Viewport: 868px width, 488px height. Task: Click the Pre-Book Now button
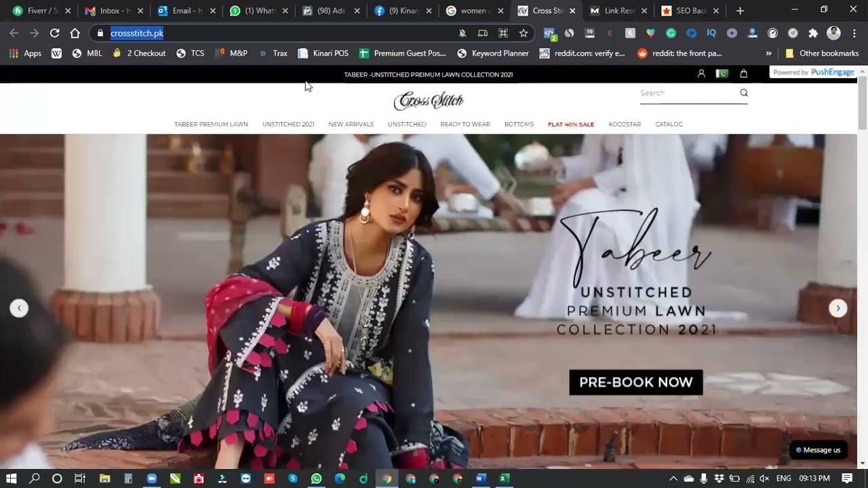click(636, 382)
